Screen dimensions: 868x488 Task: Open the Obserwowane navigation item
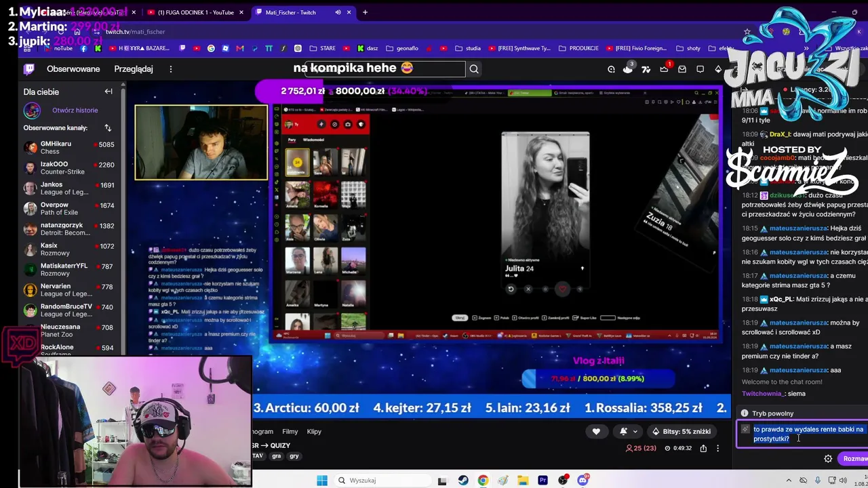[73, 69]
